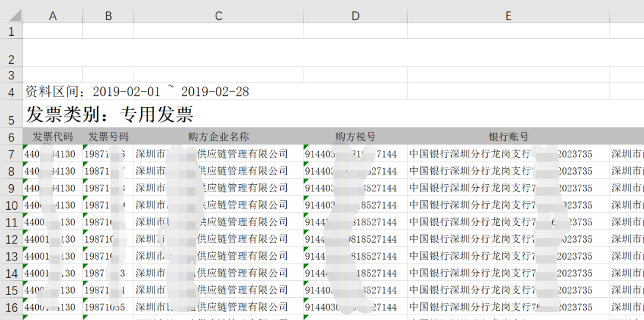Click the 购方企业名称 header cell
Viewport: 644px width, 320px height.
[218, 136]
